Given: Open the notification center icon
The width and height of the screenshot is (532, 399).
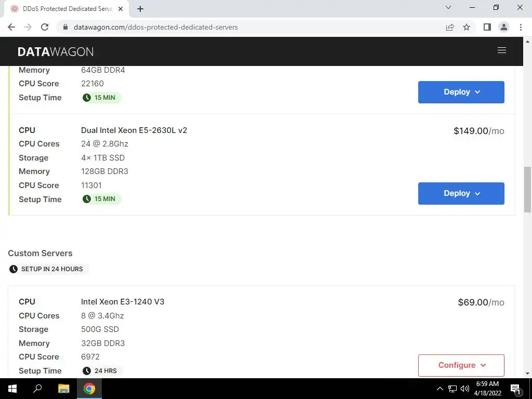Looking at the screenshot, I should coord(515,389).
